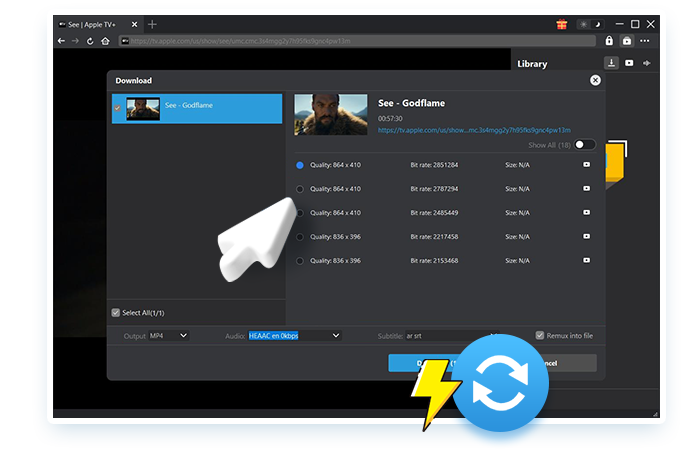Click video icon on bit rate 2153468 row
The height and width of the screenshot is (449, 684).
pos(586,260)
